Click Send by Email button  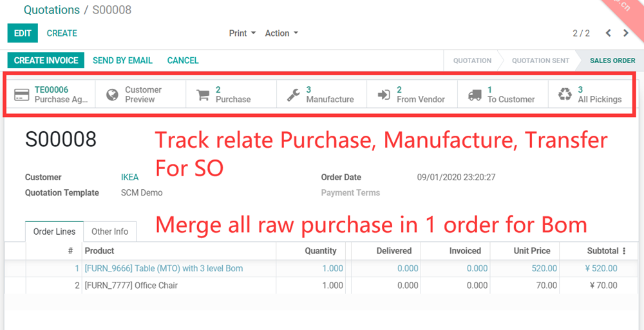pos(122,60)
